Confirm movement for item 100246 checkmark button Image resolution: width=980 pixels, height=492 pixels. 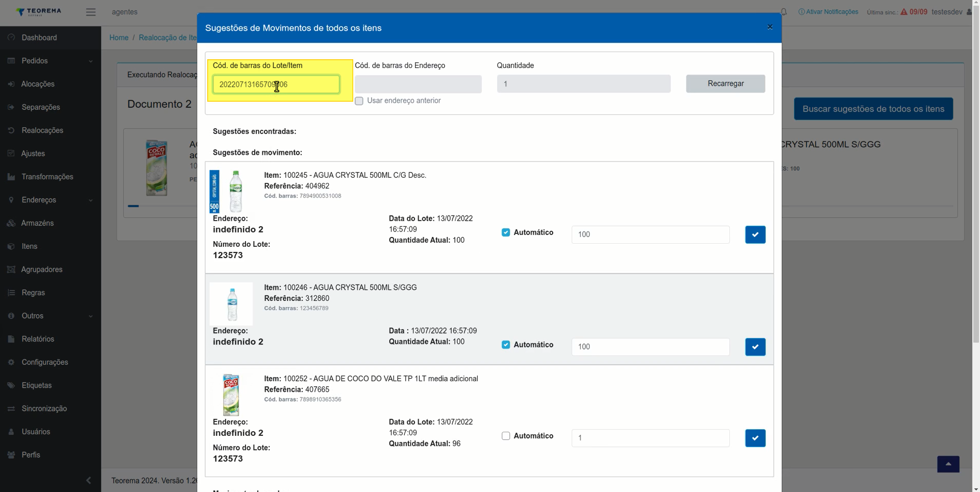[755, 347]
